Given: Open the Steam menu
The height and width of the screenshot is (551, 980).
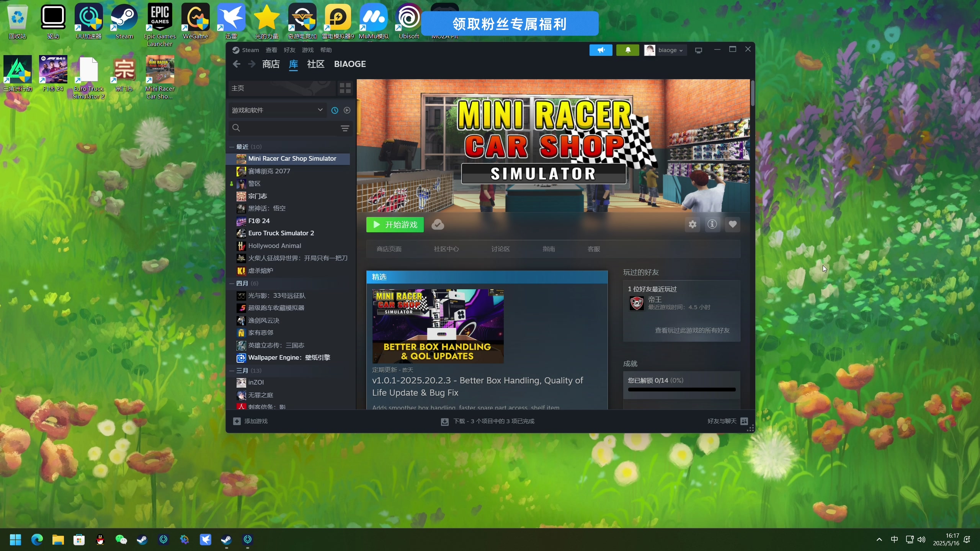Looking at the screenshot, I should [x=250, y=50].
